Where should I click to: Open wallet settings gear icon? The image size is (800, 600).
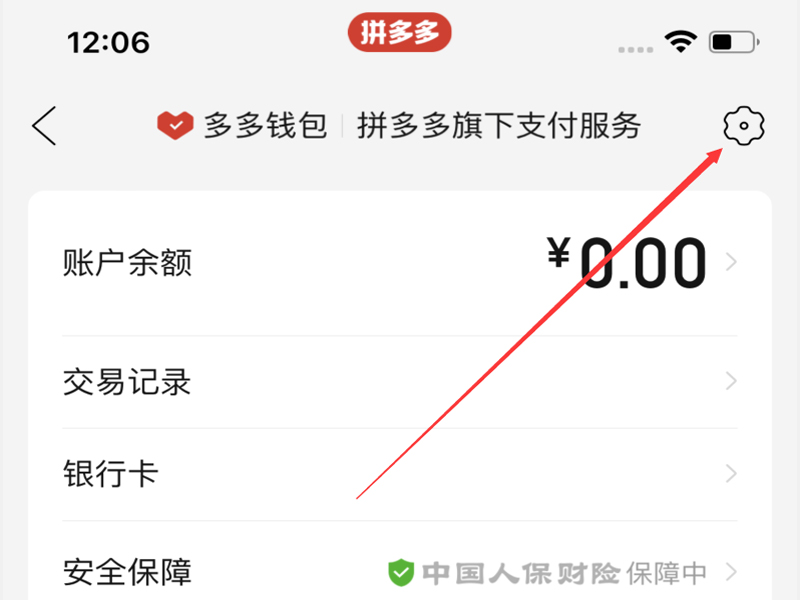pos(744,126)
